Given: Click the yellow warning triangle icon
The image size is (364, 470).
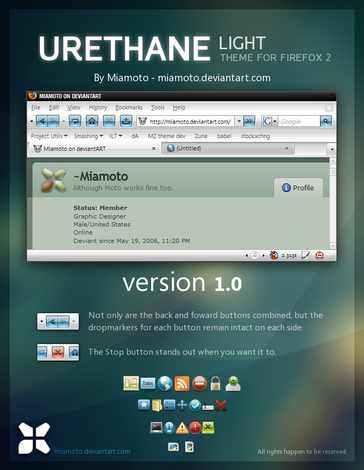Looking at the screenshot, I should click(182, 427).
